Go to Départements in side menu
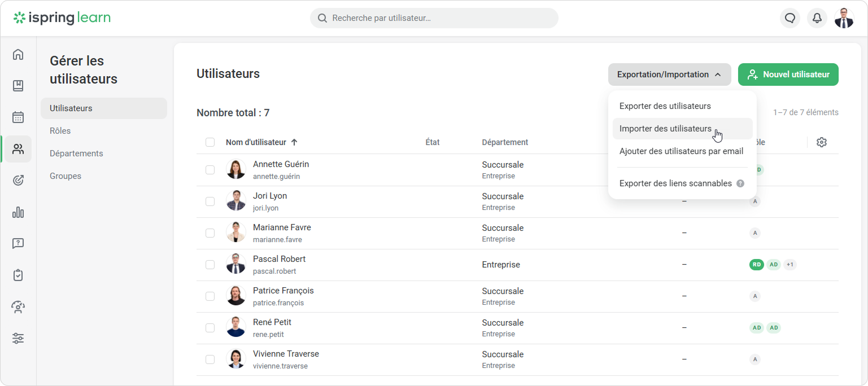 click(x=76, y=153)
